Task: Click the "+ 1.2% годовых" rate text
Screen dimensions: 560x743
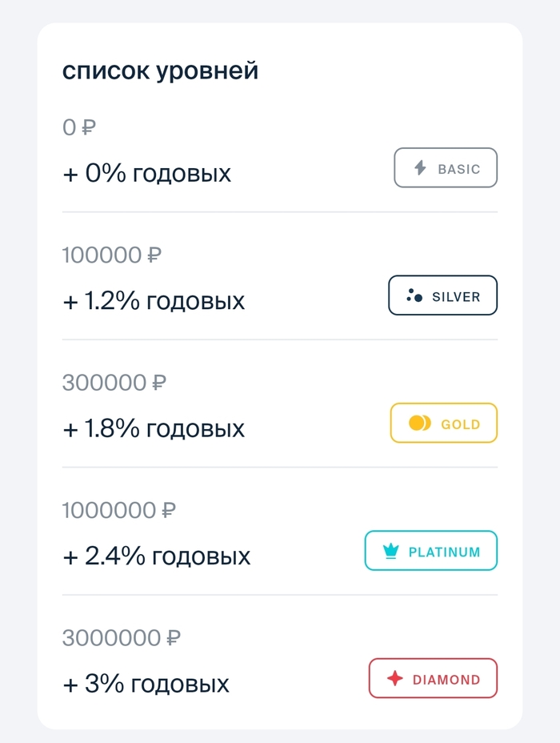Action: 154,301
